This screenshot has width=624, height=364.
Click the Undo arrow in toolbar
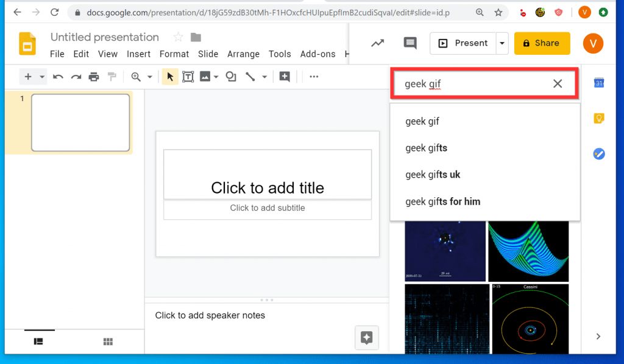tap(58, 77)
